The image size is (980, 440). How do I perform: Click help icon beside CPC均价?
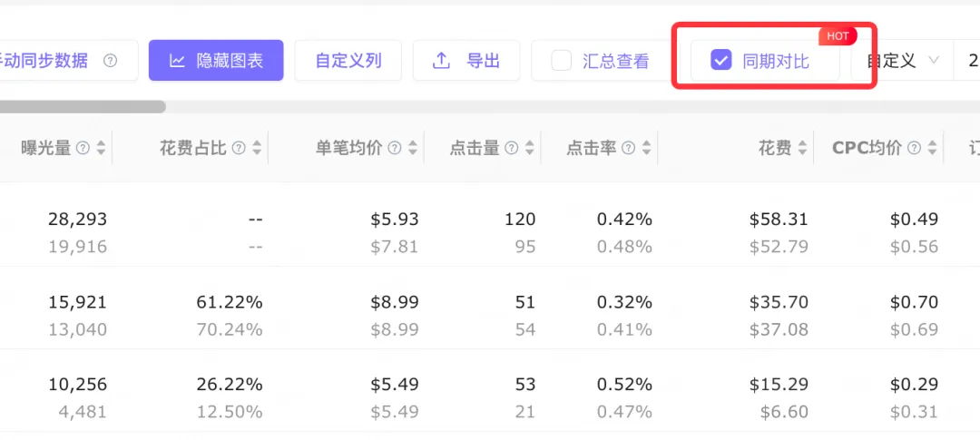coord(914,148)
